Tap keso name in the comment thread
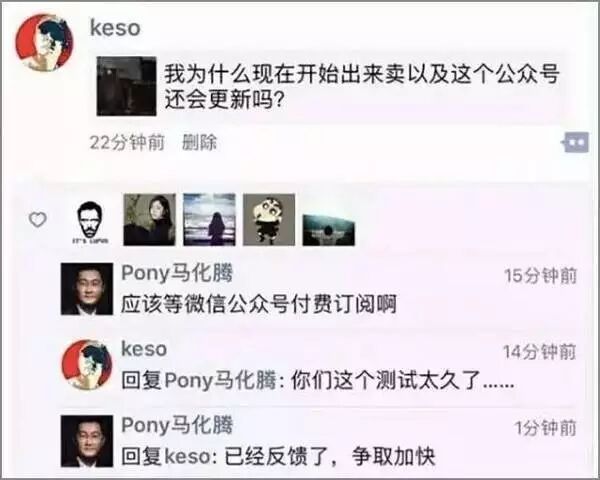 pos(144,349)
